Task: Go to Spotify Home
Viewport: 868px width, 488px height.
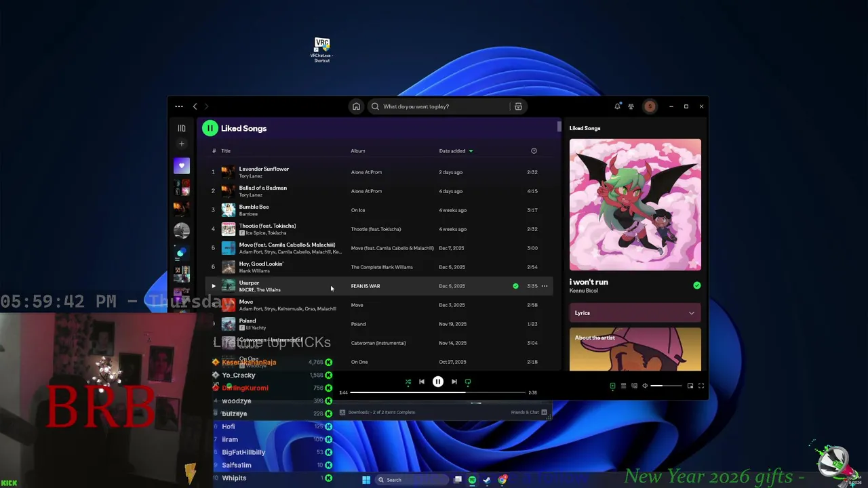Action: pyautogui.click(x=356, y=106)
